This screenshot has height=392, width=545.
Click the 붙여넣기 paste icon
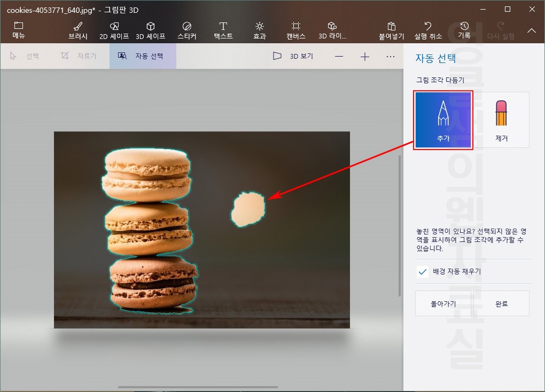pyautogui.click(x=391, y=29)
